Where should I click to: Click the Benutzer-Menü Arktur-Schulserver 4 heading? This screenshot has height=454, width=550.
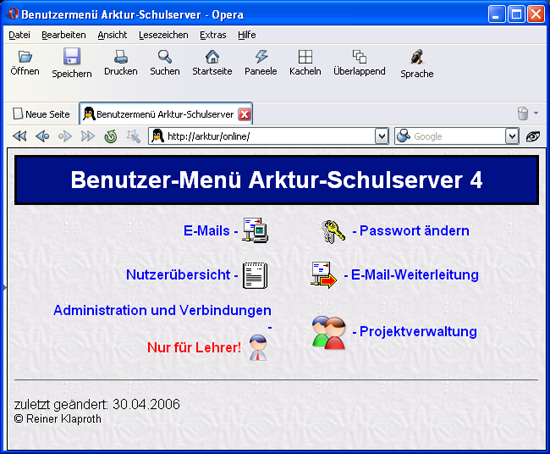[x=276, y=180]
